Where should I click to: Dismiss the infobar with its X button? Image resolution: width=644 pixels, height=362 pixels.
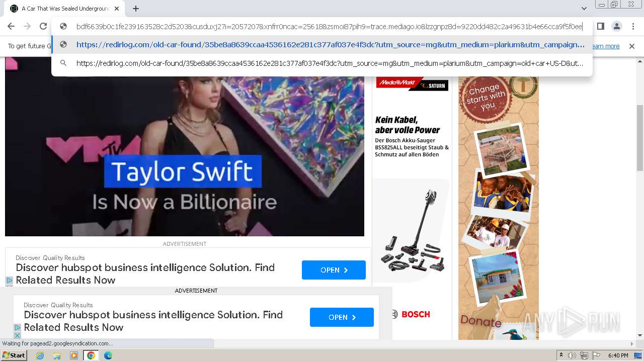tap(632, 46)
